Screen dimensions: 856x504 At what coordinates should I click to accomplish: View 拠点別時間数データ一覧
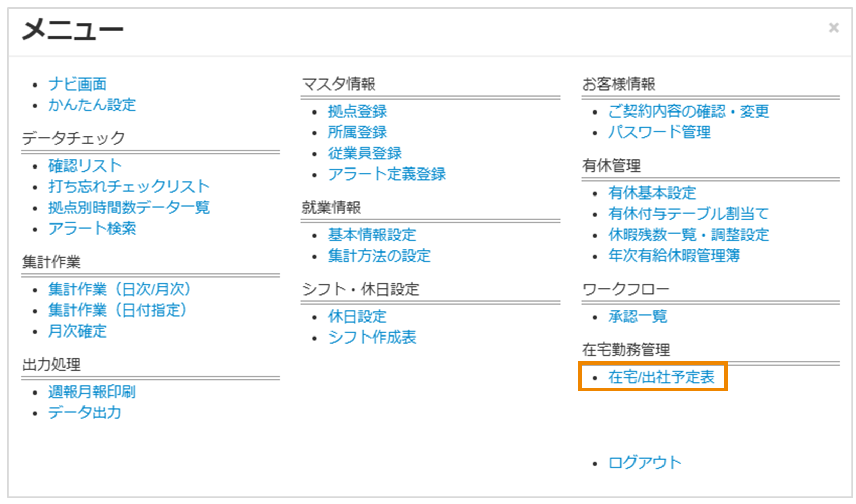click(x=129, y=207)
